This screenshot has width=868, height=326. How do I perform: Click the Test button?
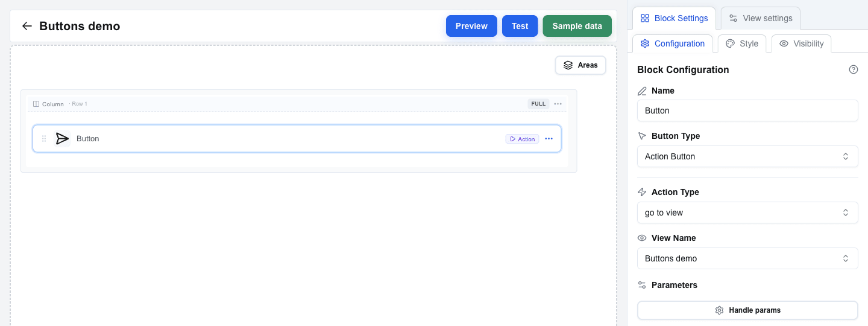click(520, 26)
